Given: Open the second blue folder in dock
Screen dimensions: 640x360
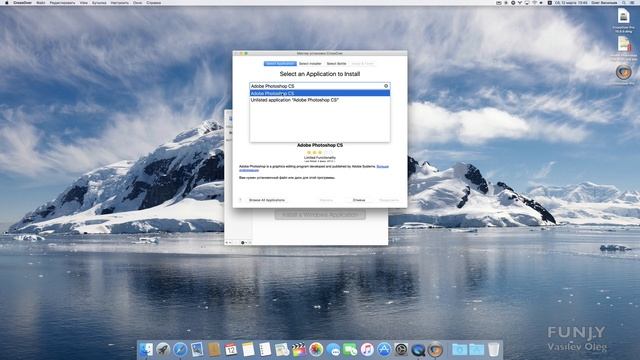Looking at the screenshot, I should click(x=476, y=350).
